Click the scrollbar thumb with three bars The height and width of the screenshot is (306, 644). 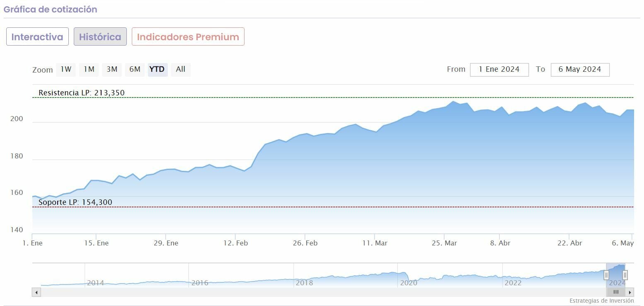(x=616, y=292)
